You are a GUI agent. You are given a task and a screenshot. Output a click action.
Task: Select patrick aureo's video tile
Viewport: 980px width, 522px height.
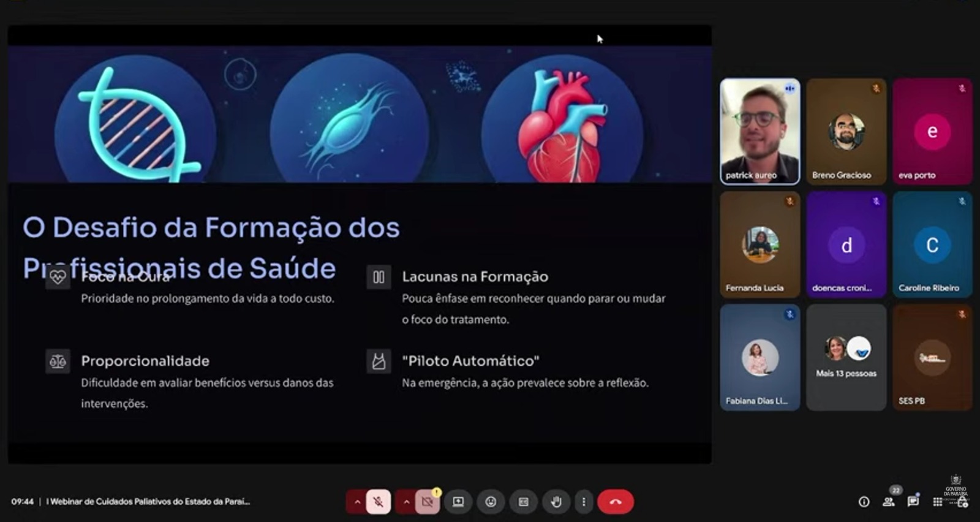click(x=759, y=131)
